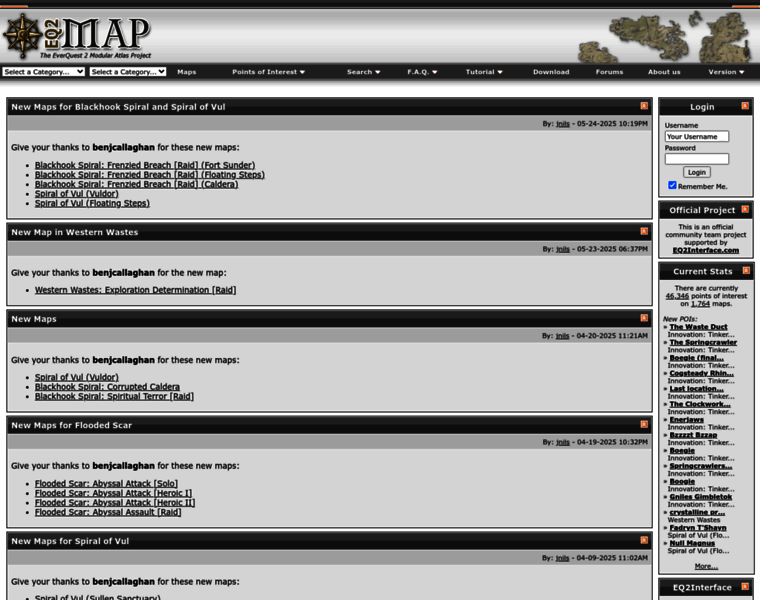Click the 46,346 points of interest link
This screenshot has width=760, height=600.
[677, 296]
